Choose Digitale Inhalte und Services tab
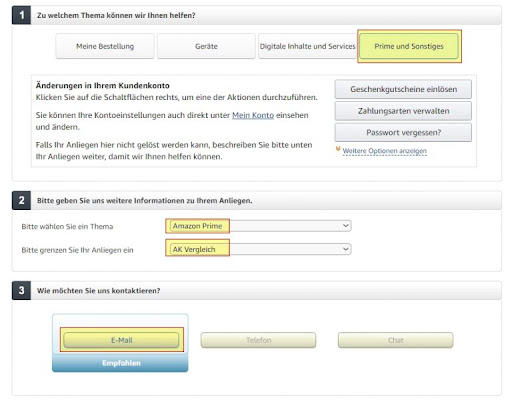512x410 pixels. pyautogui.click(x=307, y=46)
